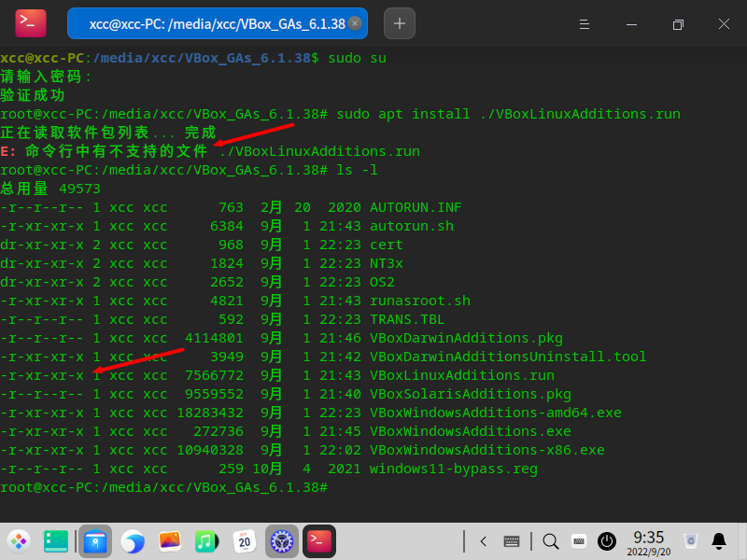Click the OS2 directory name
The image size is (747, 560).
pyautogui.click(x=382, y=282)
